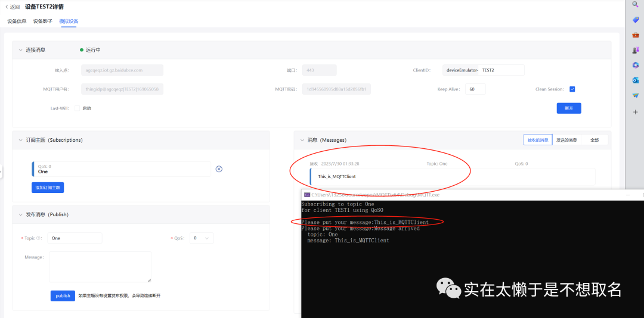Open the blue shopping tag sidebar icon
The height and width of the screenshot is (318, 644).
point(635,20)
